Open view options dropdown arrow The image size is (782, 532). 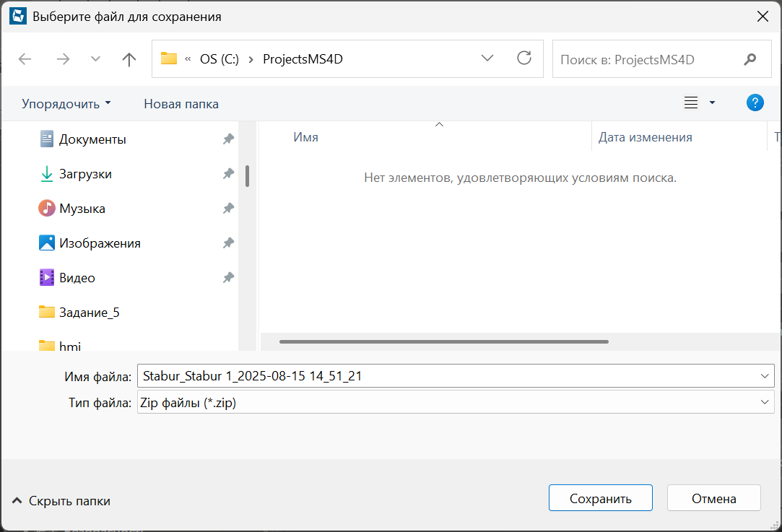pyautogui.click(x=712, y=103)
